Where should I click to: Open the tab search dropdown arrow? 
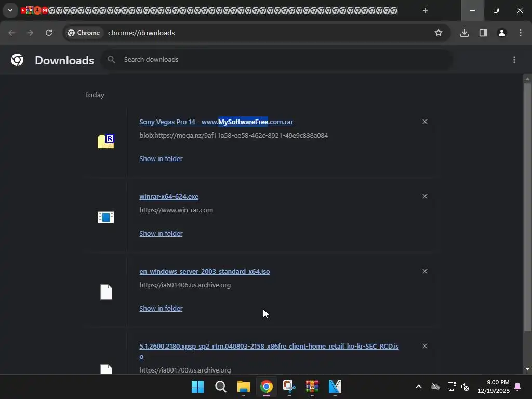(x=10, y=10)
